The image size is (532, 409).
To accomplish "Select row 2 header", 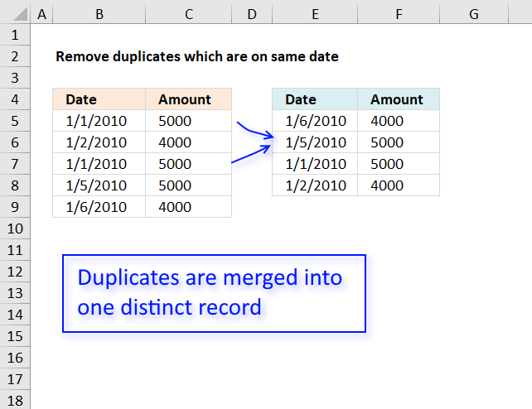I will coord(15,56).
